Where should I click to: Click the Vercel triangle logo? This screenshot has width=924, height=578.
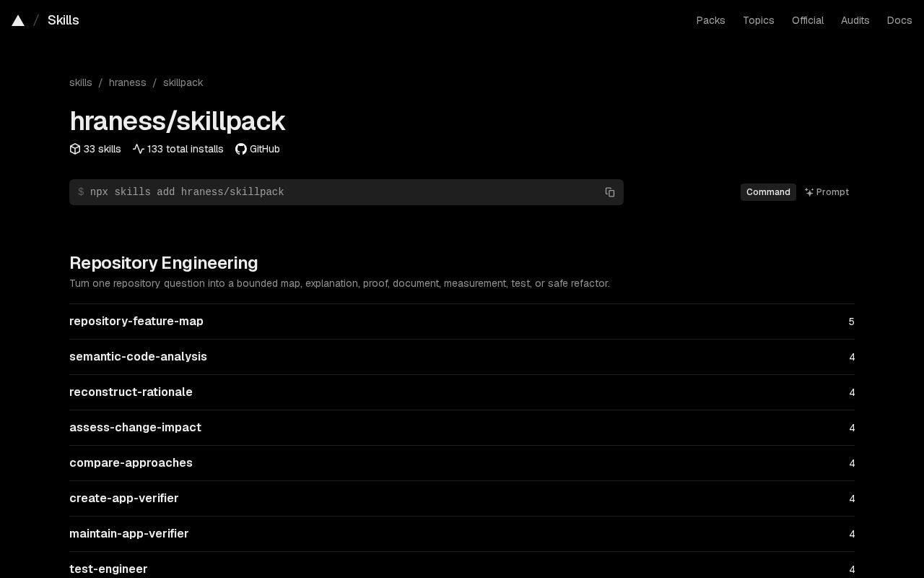tap(18, 20)
